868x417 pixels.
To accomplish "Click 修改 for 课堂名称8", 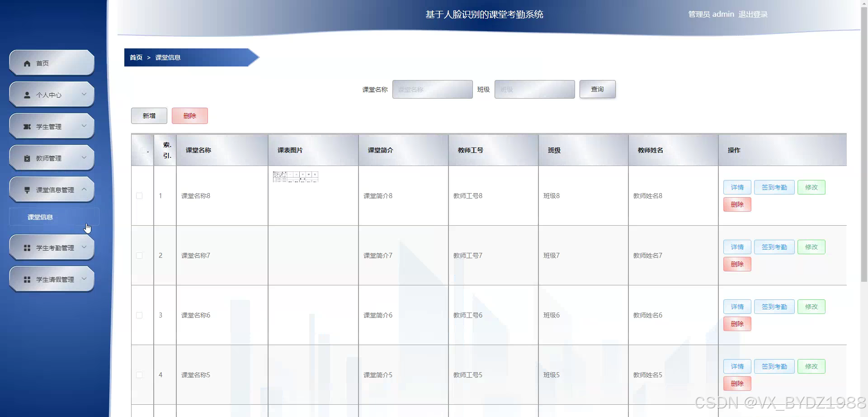I will 811,187.
